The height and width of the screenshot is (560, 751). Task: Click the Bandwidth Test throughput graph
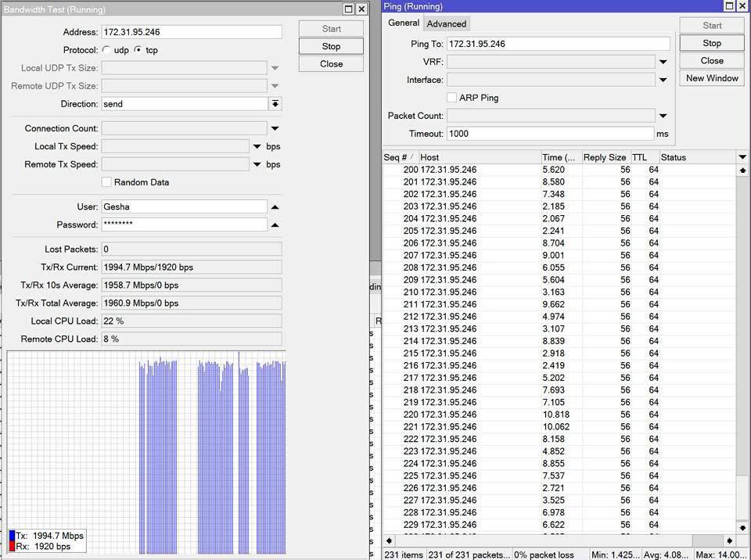[146, 453]
